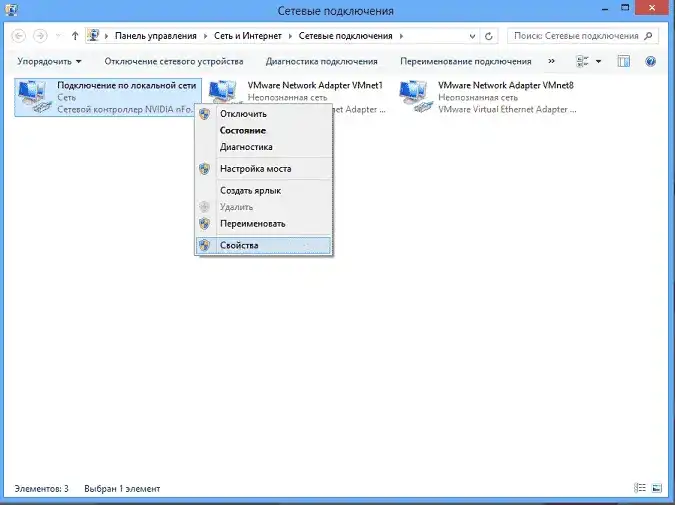Go up one folder level arrow
Viewport: 675px width, 505px height.
75,36
